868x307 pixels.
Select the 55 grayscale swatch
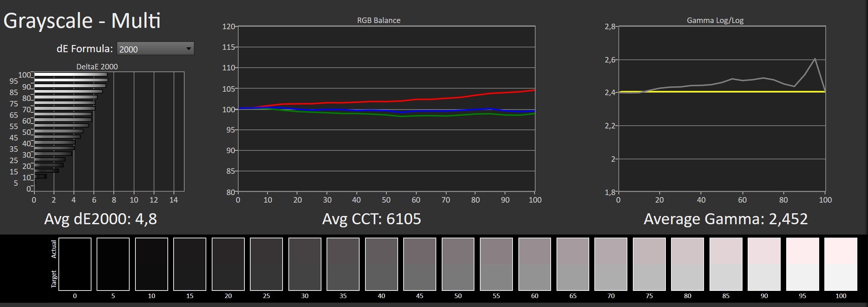pos(496,264)
